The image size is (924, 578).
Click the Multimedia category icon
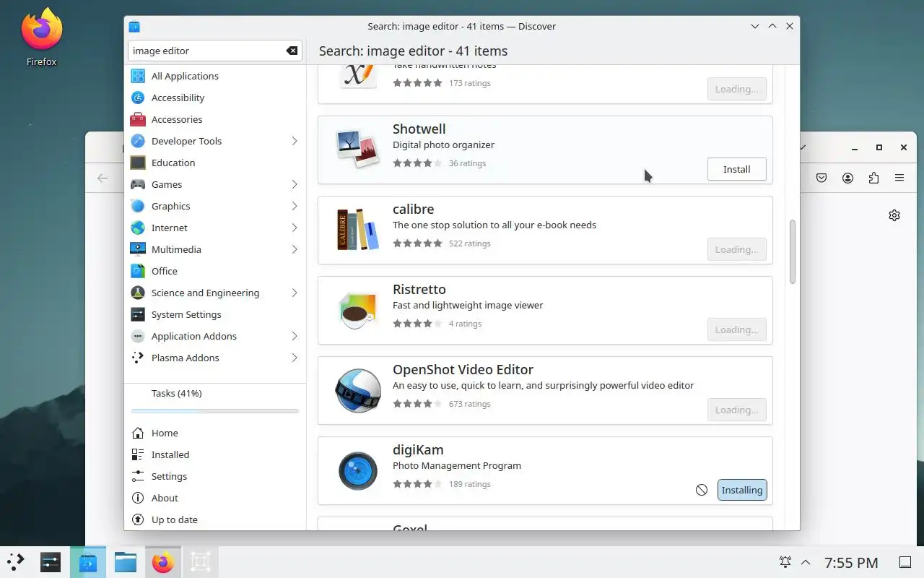[x=137, y=249]
